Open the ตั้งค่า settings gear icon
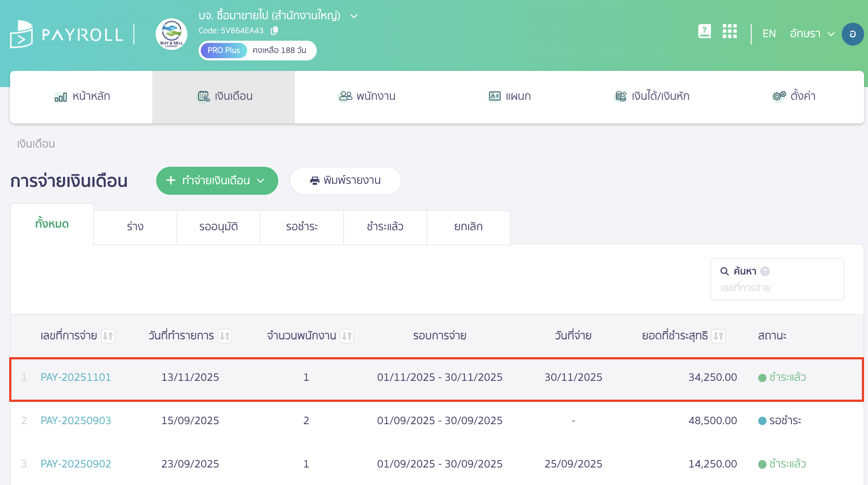 coord(778,96)
